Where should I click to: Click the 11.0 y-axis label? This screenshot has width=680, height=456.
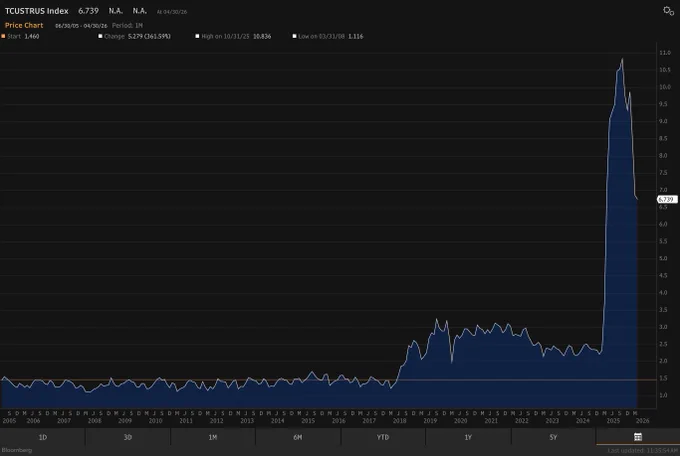[665, 52]
